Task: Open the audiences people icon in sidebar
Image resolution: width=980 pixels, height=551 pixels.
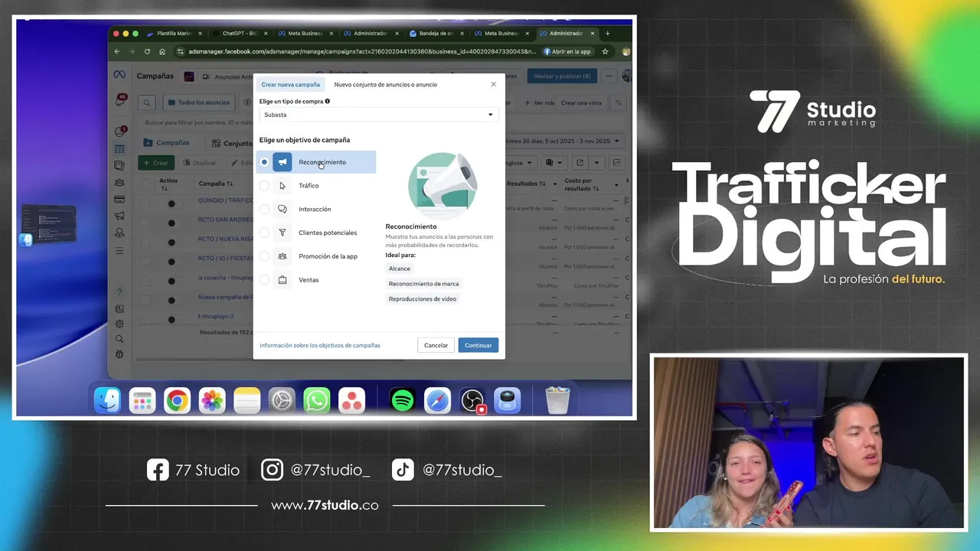Action: point(119,182)
